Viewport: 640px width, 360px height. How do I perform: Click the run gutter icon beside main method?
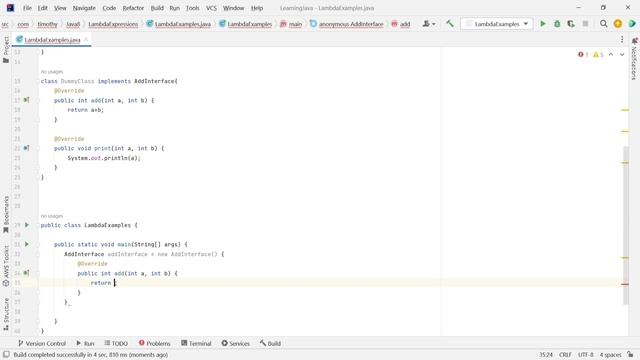(x=27, y=244)
